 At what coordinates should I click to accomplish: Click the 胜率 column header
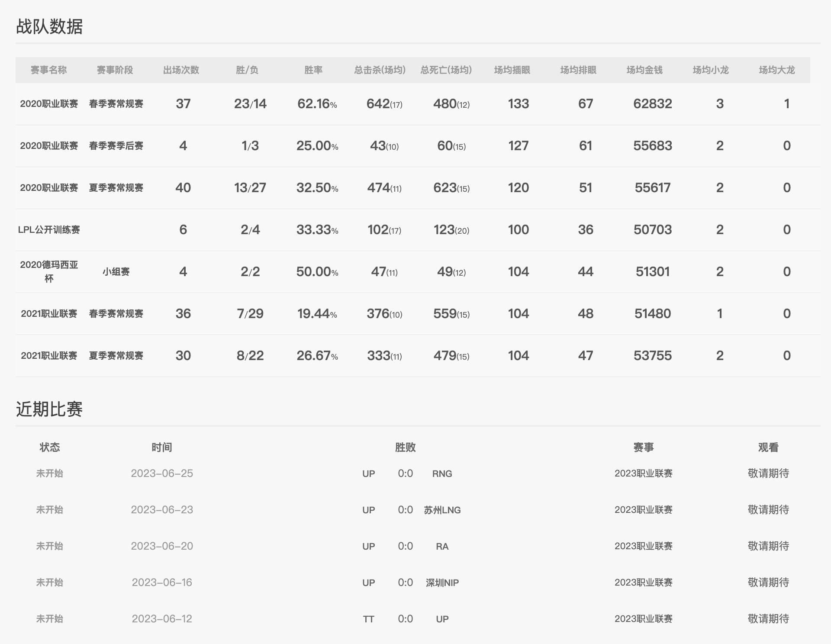click(x=313, y=70)
